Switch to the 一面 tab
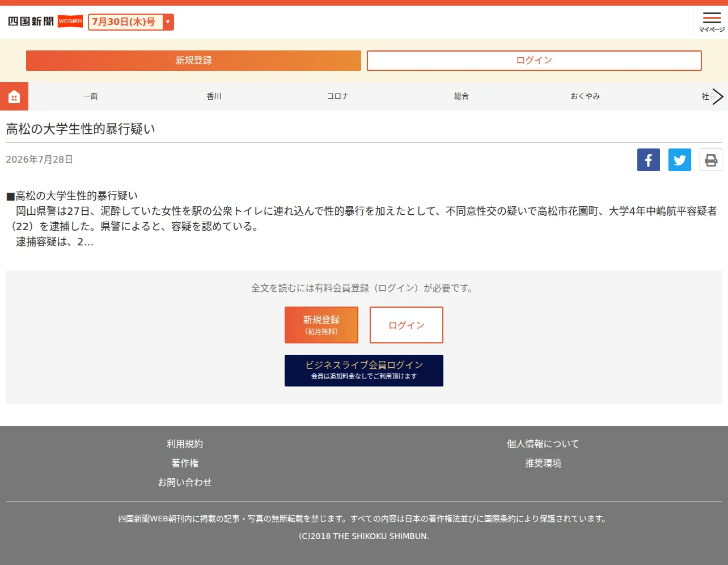728x565 pixels. click(90, 96)
